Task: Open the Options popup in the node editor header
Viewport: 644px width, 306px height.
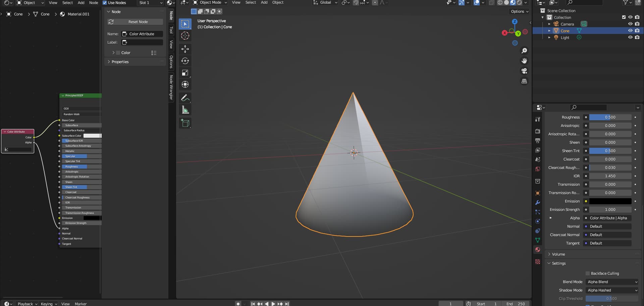Action: click(x=518, y=11)
